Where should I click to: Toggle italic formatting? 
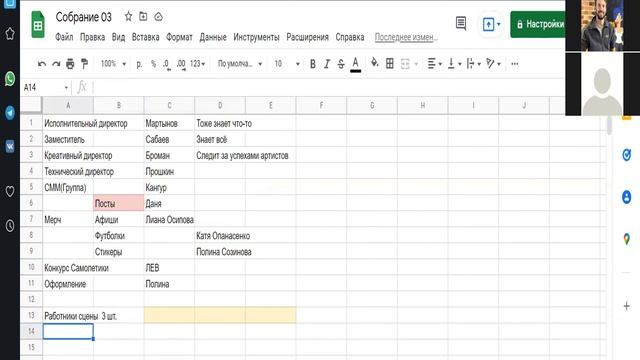pos(327,64)
